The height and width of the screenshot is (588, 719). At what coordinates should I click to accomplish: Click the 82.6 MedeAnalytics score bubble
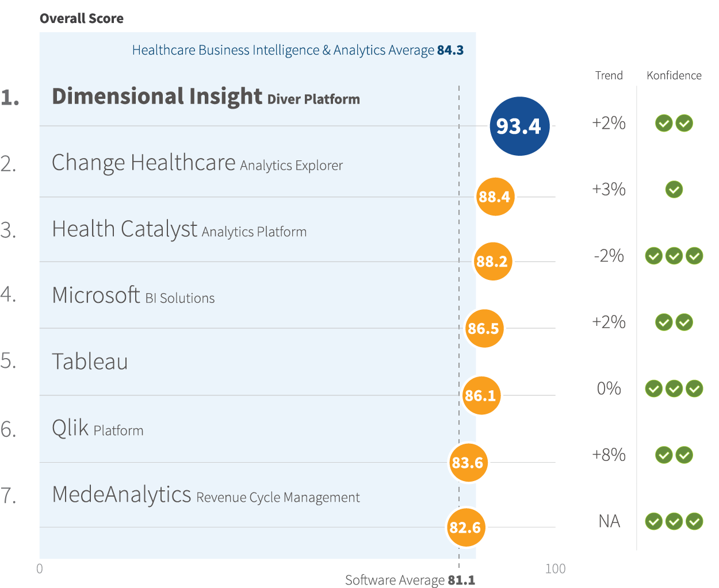pos(466,527)
